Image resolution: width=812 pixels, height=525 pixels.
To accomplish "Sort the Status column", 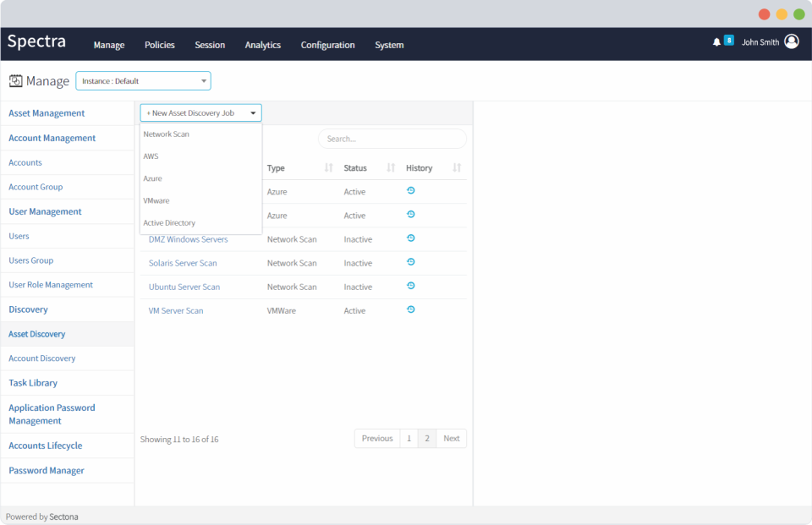I will pos(389,167).
